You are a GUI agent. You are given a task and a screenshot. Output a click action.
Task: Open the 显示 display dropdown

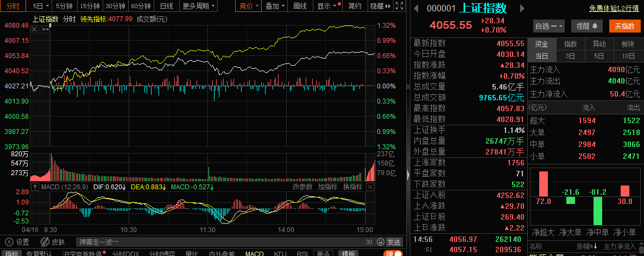(x=326, y=6)
